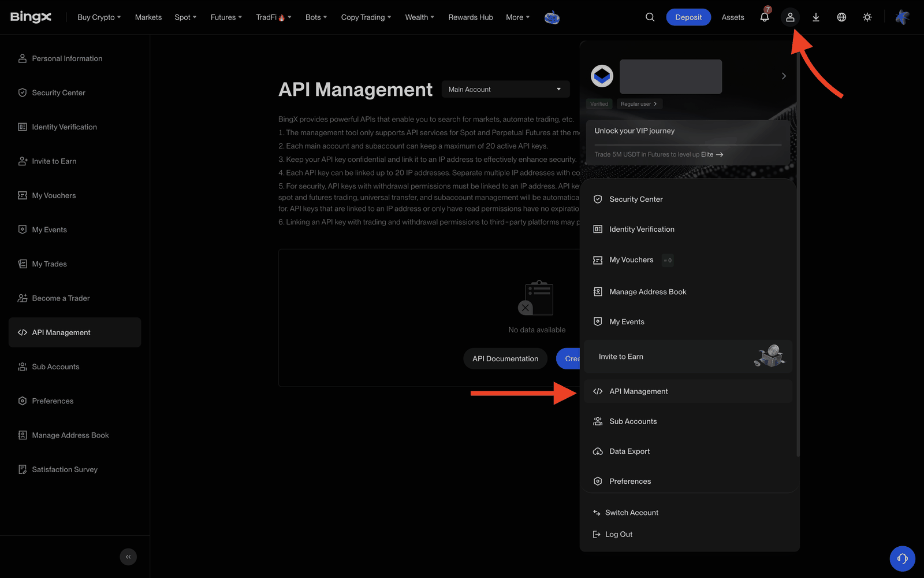
Task: Expand the profile details chevron arrow
Action: (784, 76)
